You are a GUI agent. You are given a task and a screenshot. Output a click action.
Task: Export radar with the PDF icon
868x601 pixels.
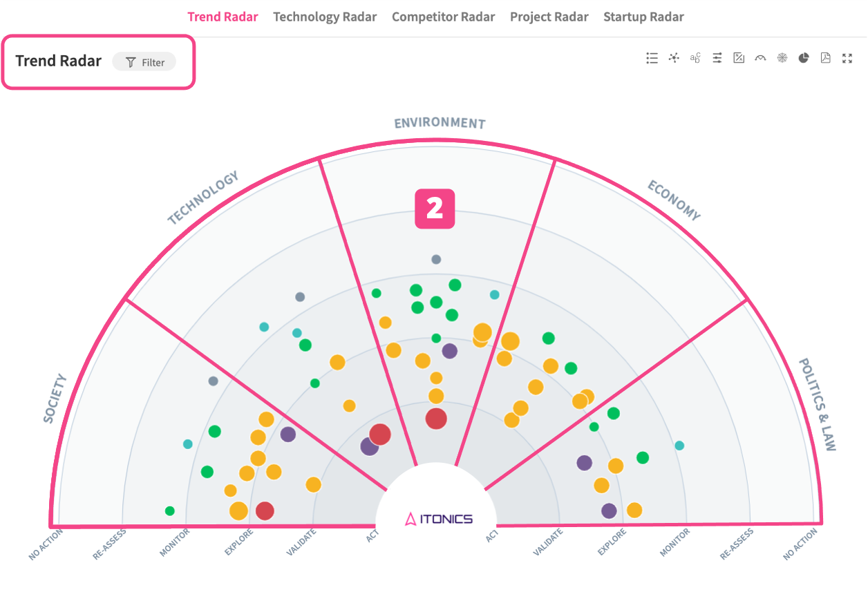click(x=825, y=59)
